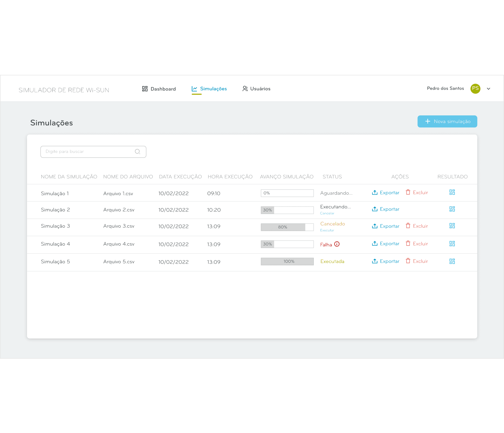Click trash icon for Simulação 4
The width and height of the screenshot is (504, 433).
(408, 244)
